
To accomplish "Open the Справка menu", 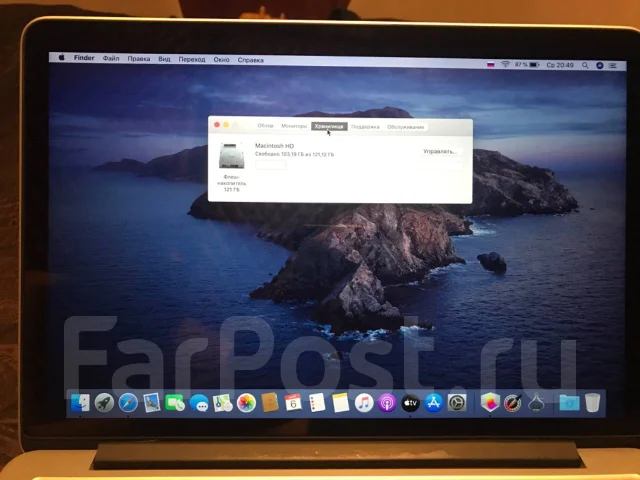I will (251, 60).
